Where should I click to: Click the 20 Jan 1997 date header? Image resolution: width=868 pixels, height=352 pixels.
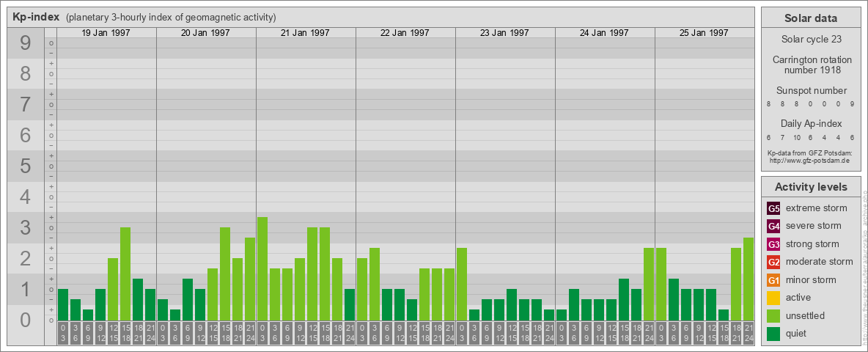click(205, 33)
